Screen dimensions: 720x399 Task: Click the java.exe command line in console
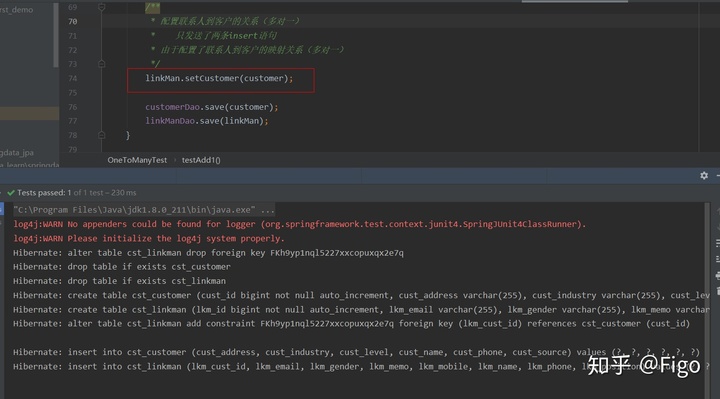point(144,210)
